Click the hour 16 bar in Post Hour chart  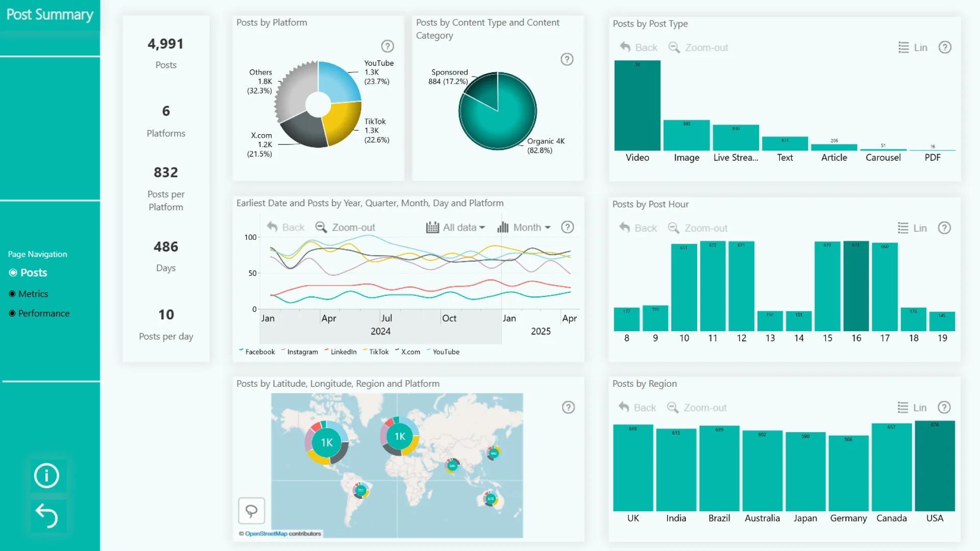pyautogui.click(x=856, y=286)
